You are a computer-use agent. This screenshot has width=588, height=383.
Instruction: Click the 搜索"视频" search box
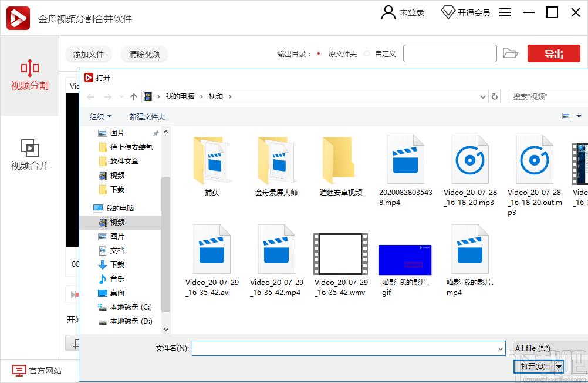point(548,96)
